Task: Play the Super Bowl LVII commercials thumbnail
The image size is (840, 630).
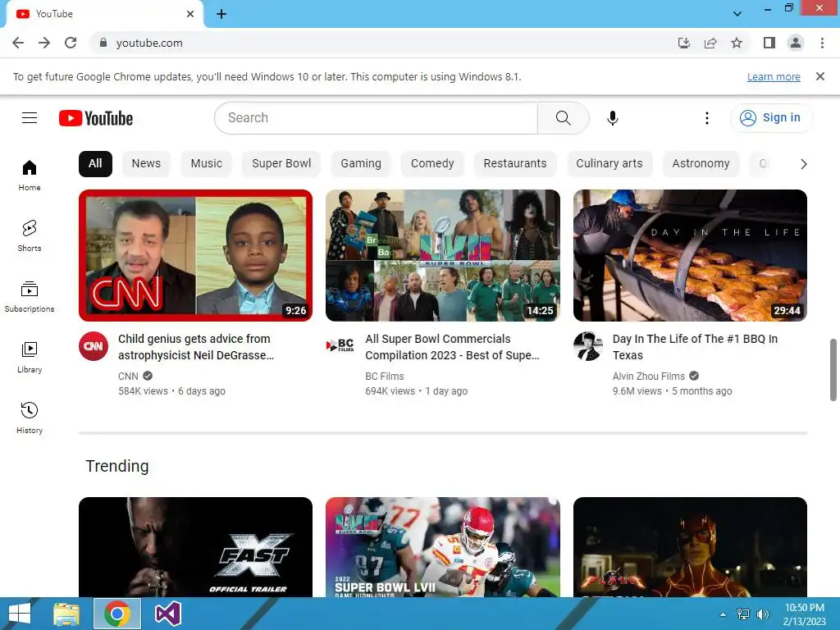Action: tap(443, 256)
